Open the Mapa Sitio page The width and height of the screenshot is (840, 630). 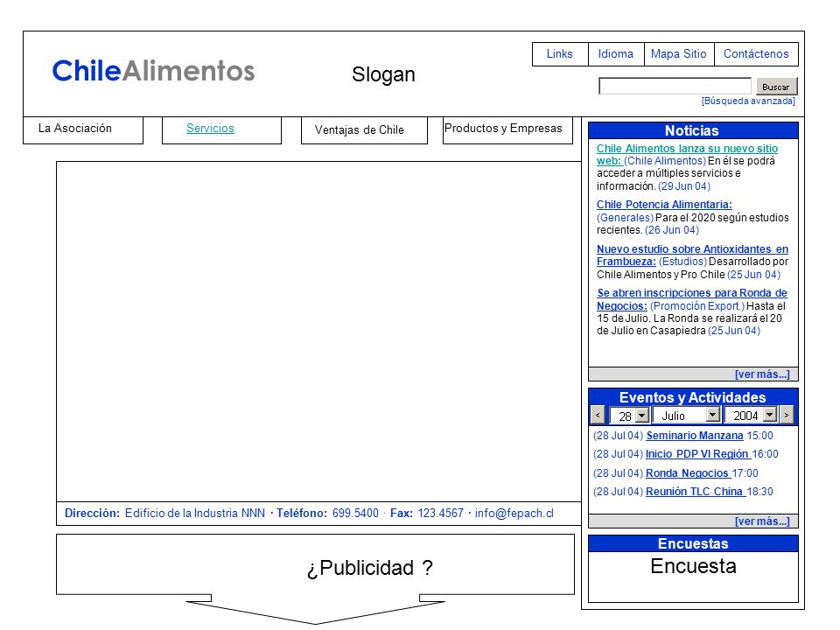click(679, 54)
